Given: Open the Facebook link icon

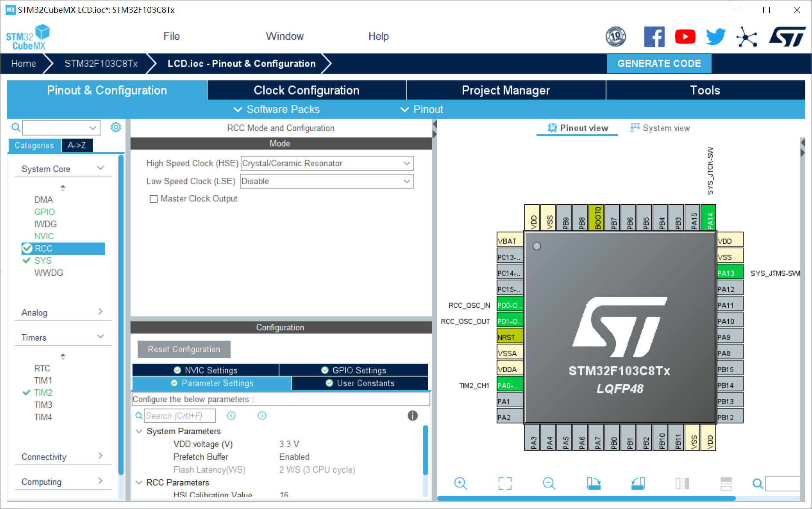Looking at the screenshot, I should 654,37.
